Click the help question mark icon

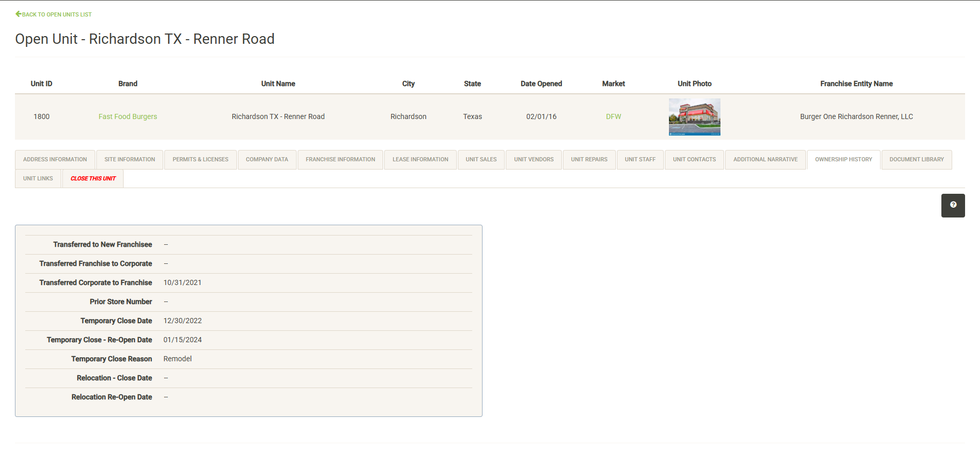tap(953, 205)
